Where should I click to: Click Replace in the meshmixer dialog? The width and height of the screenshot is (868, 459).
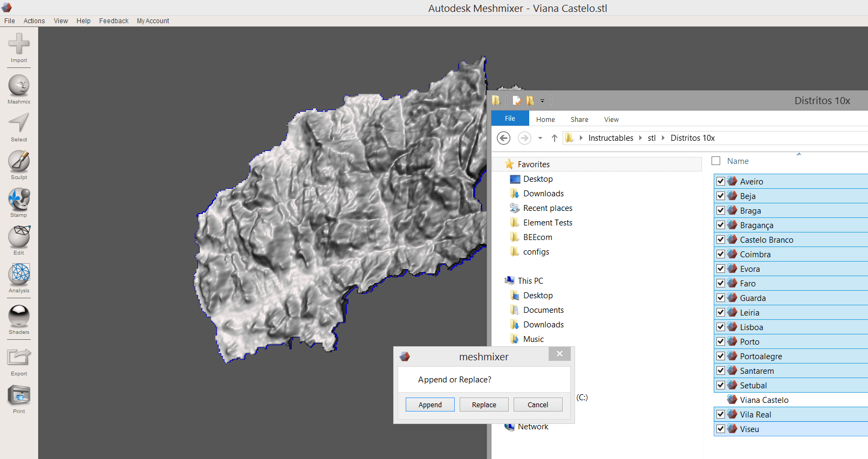tap(484, 405)
